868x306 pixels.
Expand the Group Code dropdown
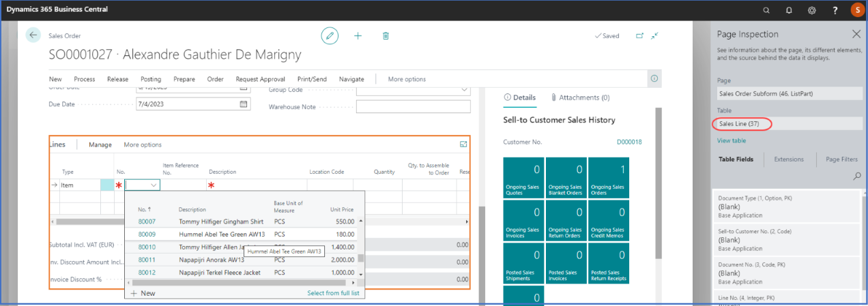(x=464, y=89)
